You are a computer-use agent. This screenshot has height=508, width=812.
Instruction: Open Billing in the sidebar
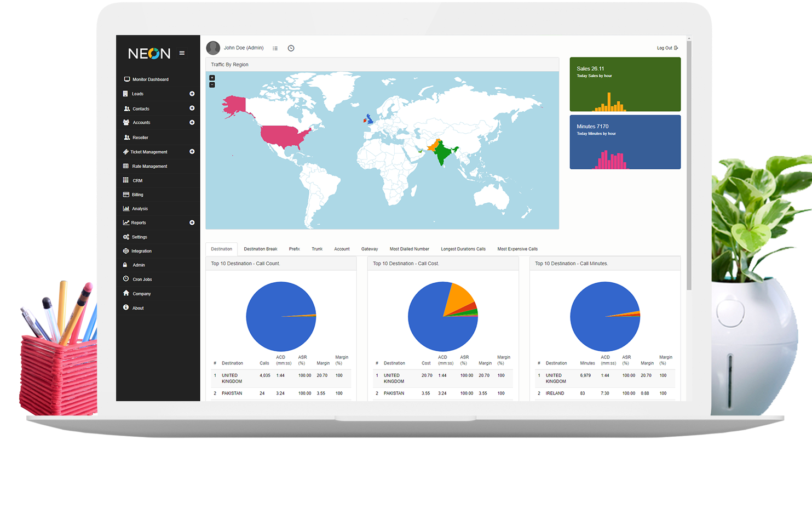(x=137, y=195)
